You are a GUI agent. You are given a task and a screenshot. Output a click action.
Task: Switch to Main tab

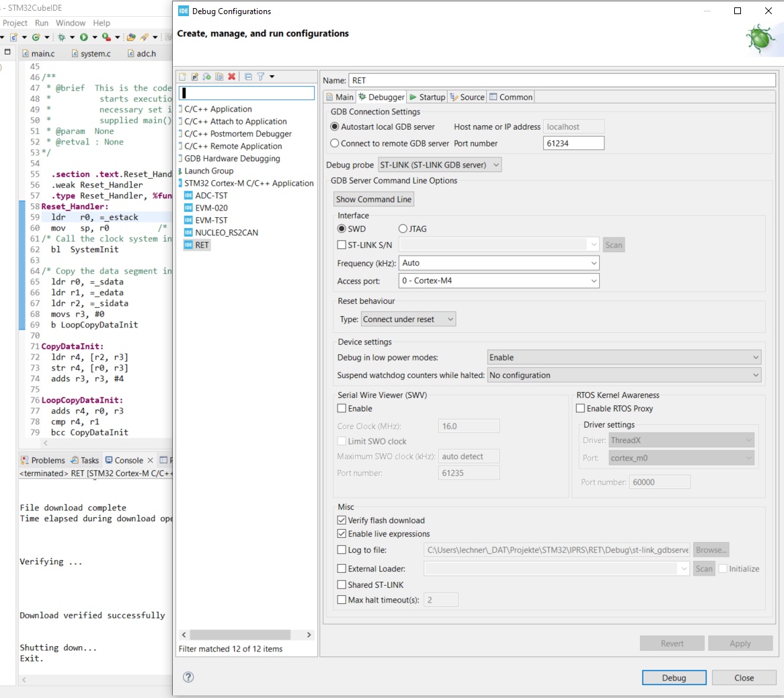point(340,97)
